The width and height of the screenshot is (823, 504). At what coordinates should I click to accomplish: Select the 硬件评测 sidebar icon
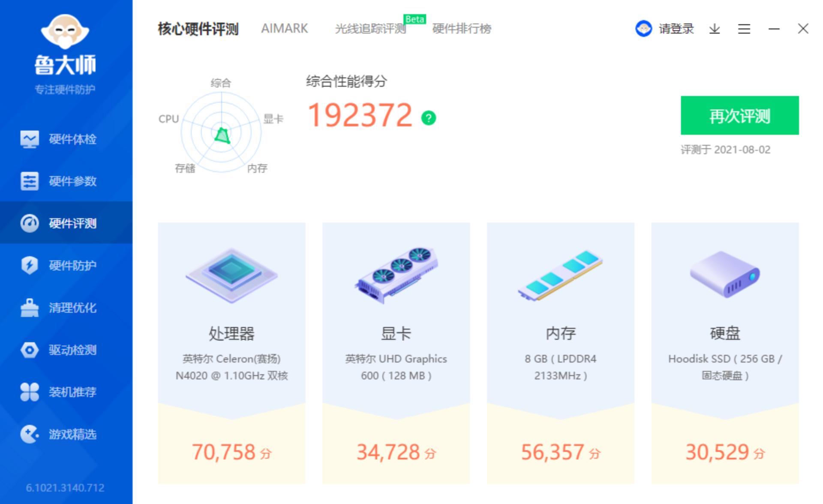[29, 223]
